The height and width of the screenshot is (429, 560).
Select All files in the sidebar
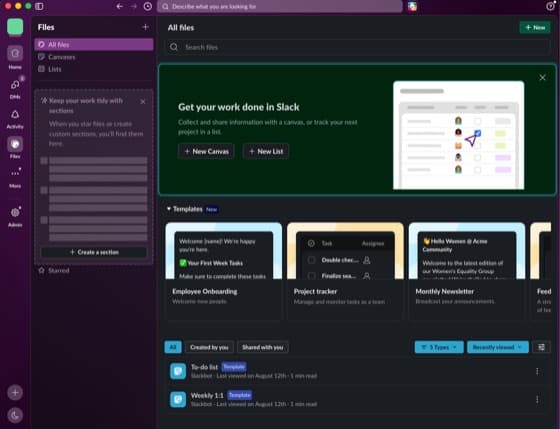pos(94,45)
